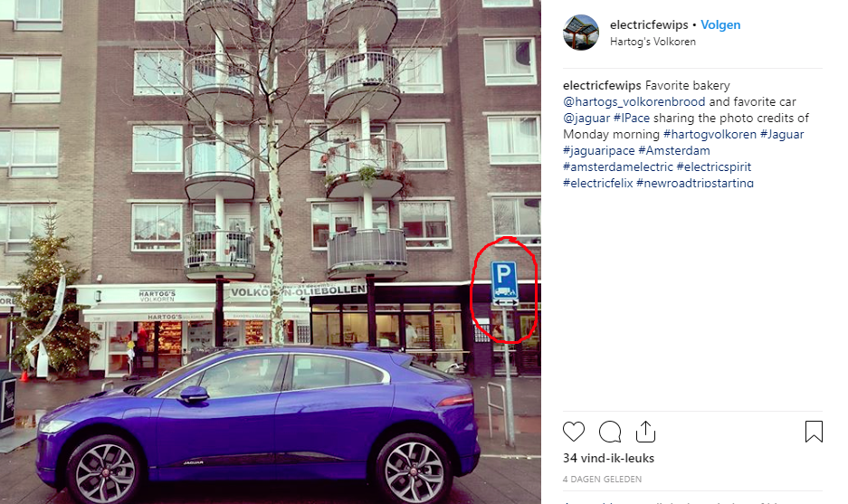Open the electricfewips username in the header
The width and height of the screenshot is (848, 504).
tap(649, 24)
